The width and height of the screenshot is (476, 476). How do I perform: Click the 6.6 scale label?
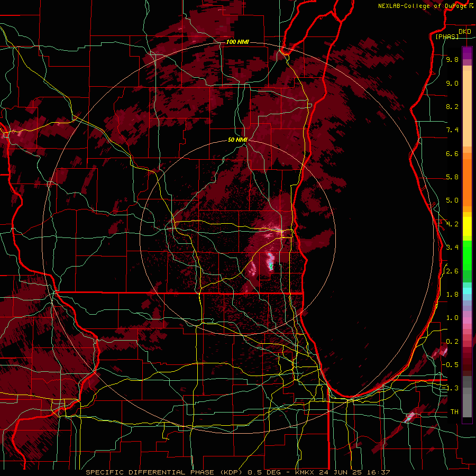pyautogui.click(x=452, y=154)
